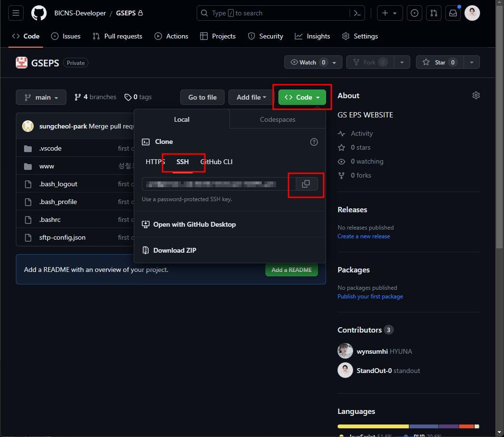Switch to the Security tab

(265, 36)
